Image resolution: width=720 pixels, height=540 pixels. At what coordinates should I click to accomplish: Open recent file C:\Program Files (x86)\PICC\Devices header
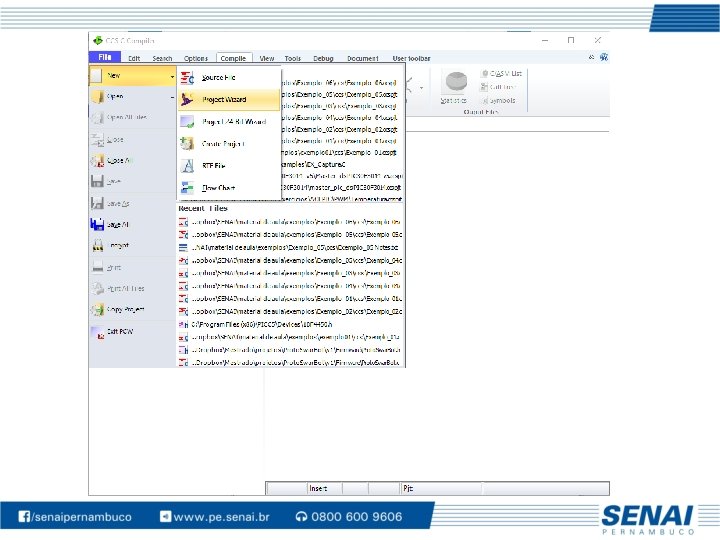255,325
